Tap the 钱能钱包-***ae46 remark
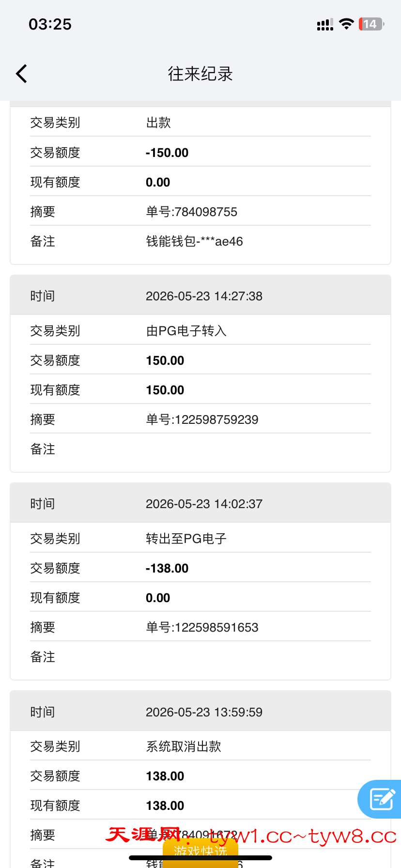Image resolution: width=401 pixels, height=868 pixels. 195,241
